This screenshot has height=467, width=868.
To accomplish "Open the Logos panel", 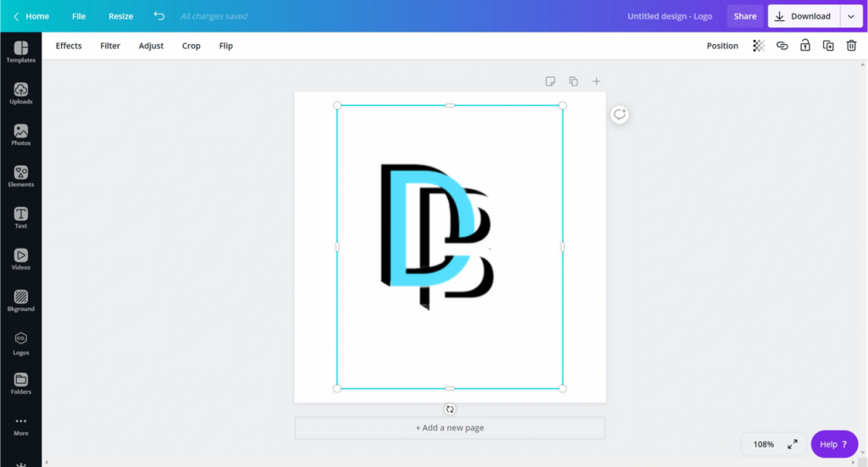I will pyautogui.click(x=21, y=343).
